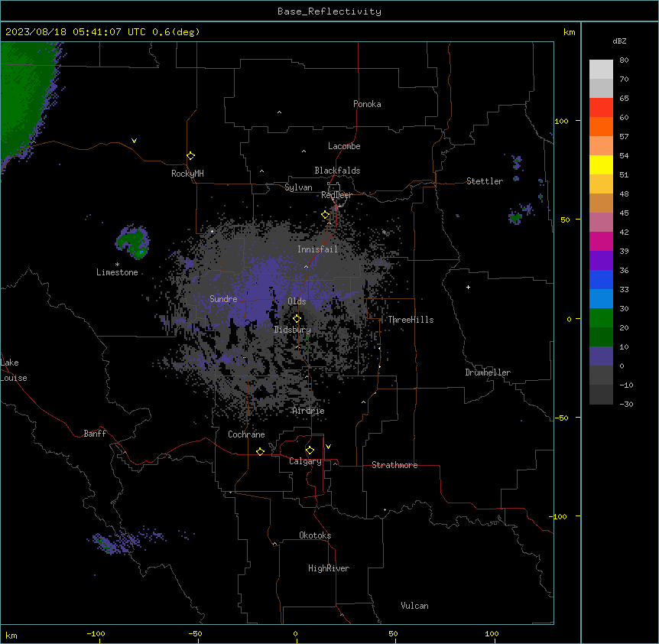Image resolution: width=659 pixels, height=644 pixels.
Task: Click the RedDeer city label
Action: point(336,195)
